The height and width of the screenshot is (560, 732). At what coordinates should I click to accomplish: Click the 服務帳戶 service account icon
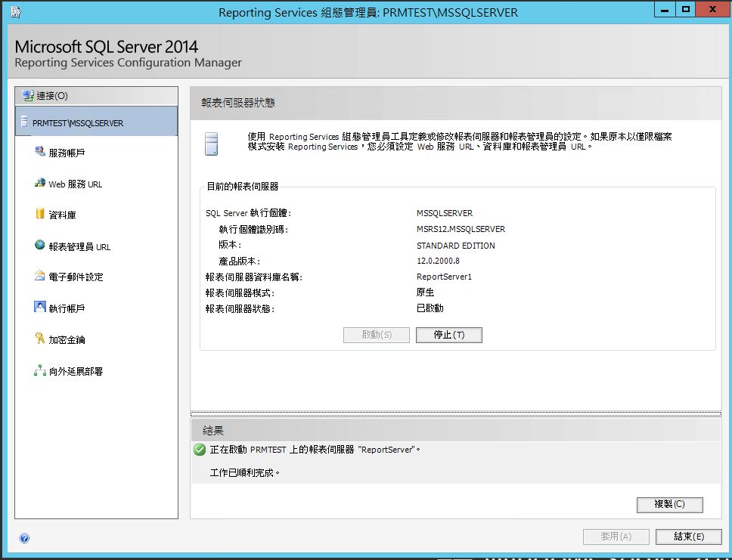click(40, 152)
